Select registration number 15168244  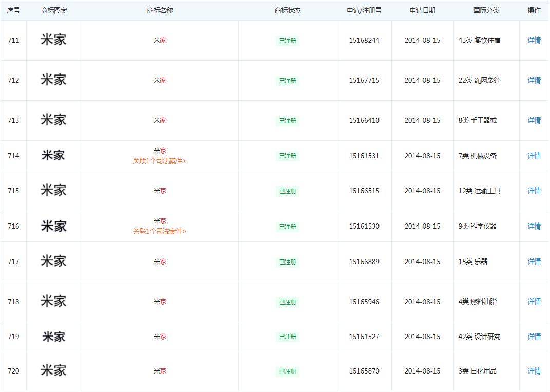[x=364, y=41]
